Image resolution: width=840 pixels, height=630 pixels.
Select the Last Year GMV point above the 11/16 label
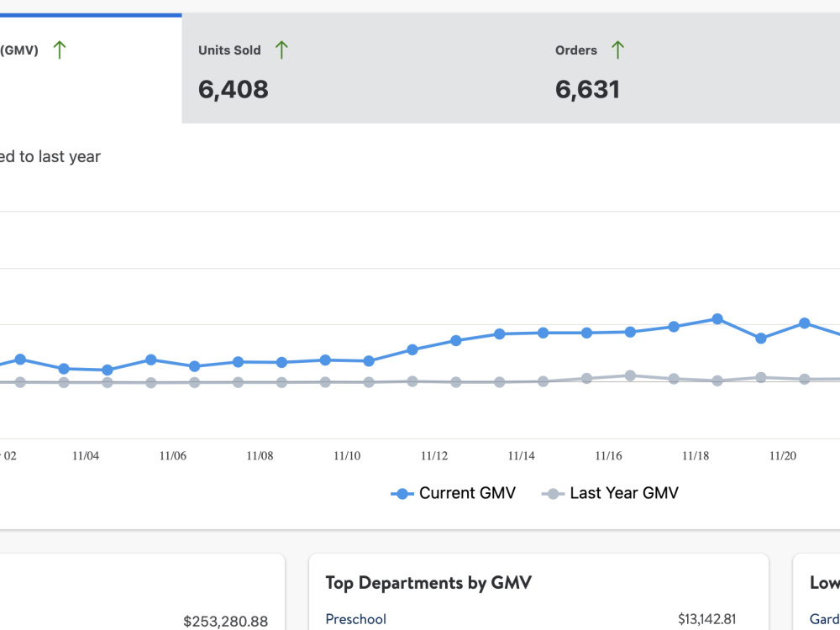(x=631, y=376)
